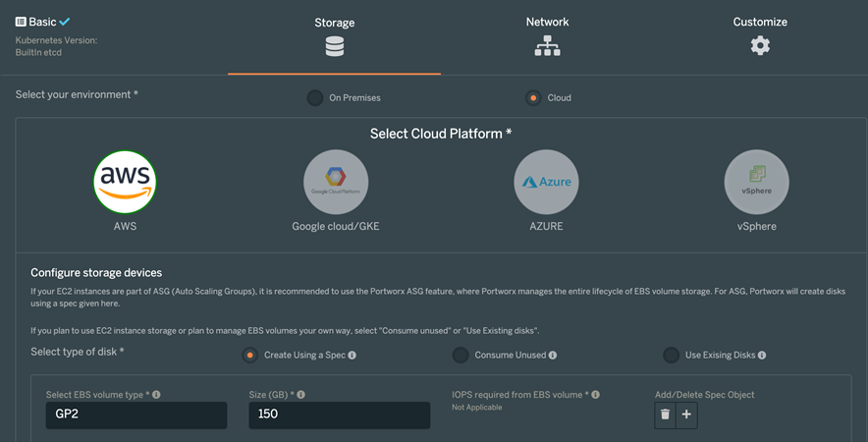Choose the Google Cloud Platform logo
Image resolution: width=868 pixels, height=442 pixels.
(336, 182)
